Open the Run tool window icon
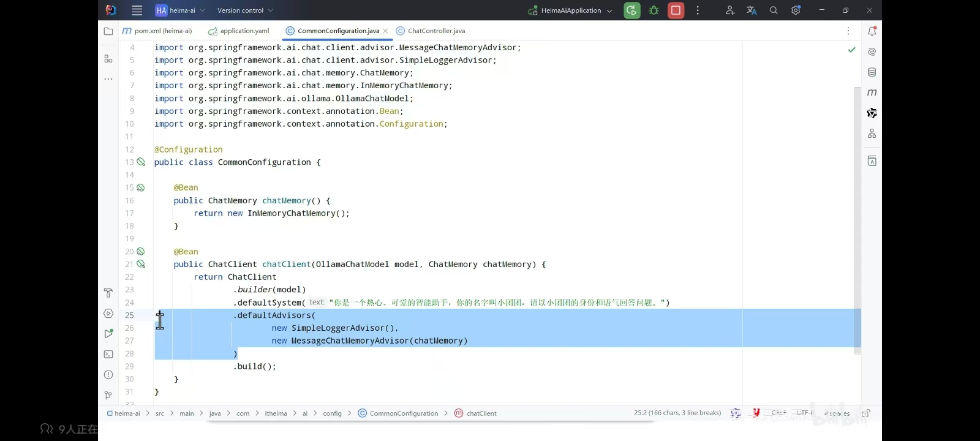 pyautogui.click(x=108, y=334)
